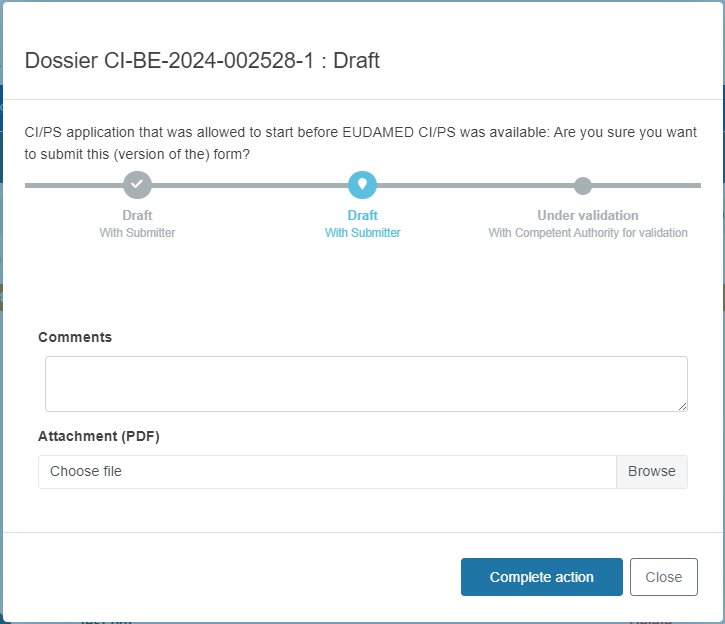Click the Complete action button
725x624 pixels.
click(x=541, y=577)
